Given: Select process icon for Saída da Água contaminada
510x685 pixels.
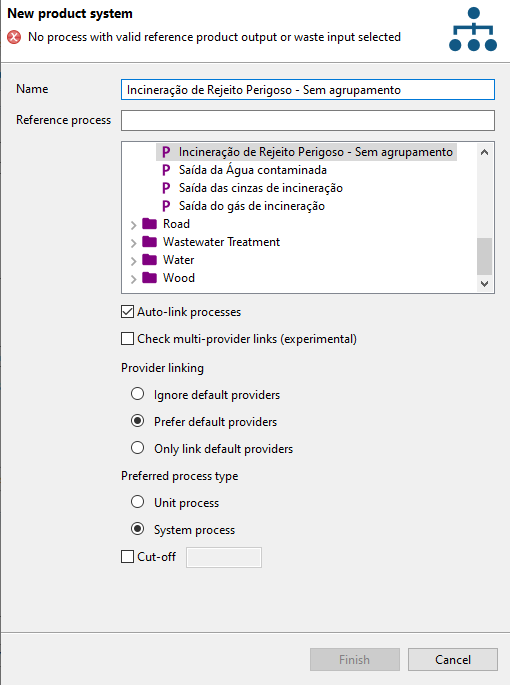Looking at the screenshot, I should tap(166, 170).
